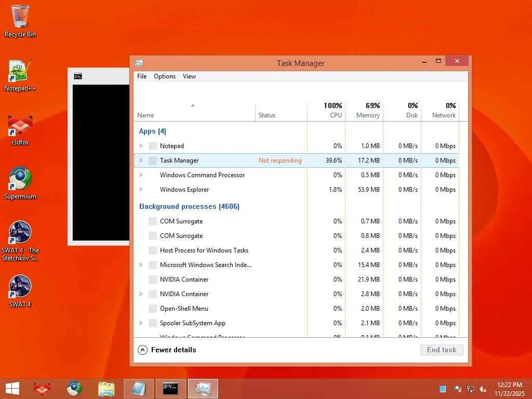The width and height of the screenshot is (532, 399).
Task: Sort by the Network column header
Action: tap(441, 111)
